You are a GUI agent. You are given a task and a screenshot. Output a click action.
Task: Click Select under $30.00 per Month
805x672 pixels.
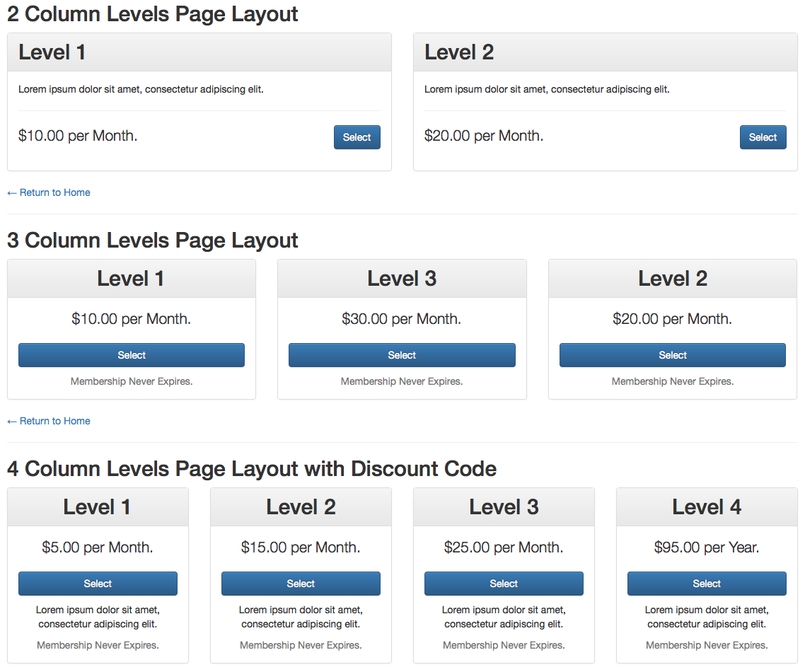point(402,355)
